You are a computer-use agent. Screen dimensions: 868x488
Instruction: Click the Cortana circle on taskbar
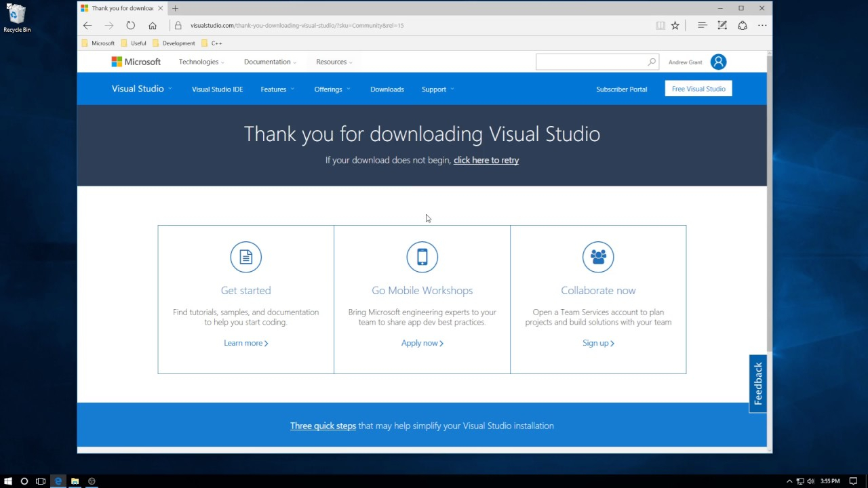(x=24, y=481)
